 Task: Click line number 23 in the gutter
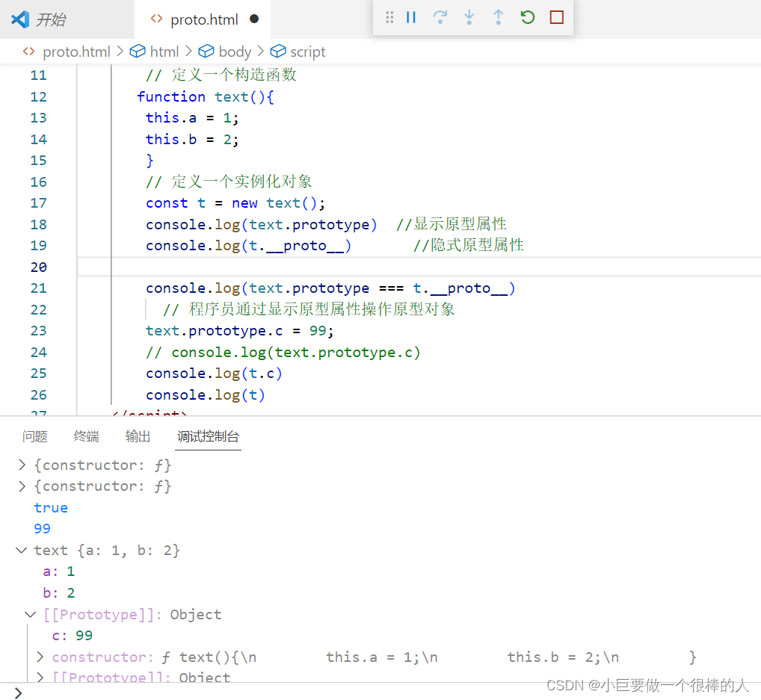(39, 331)
